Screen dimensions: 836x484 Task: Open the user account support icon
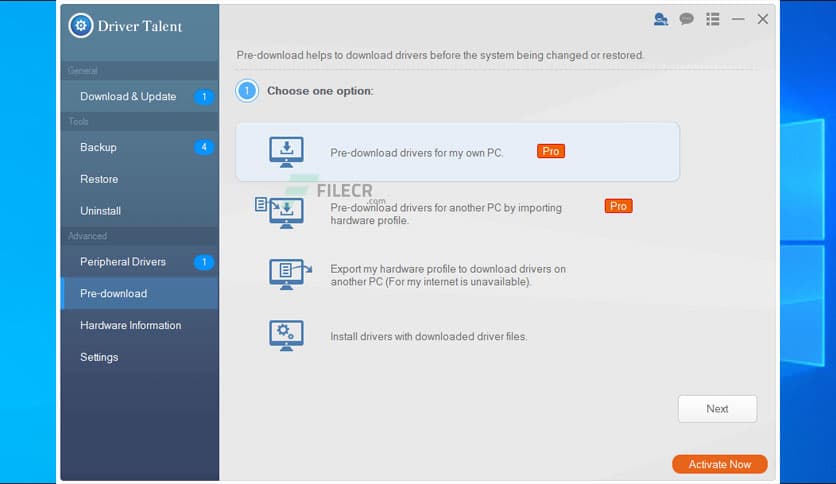661,19
